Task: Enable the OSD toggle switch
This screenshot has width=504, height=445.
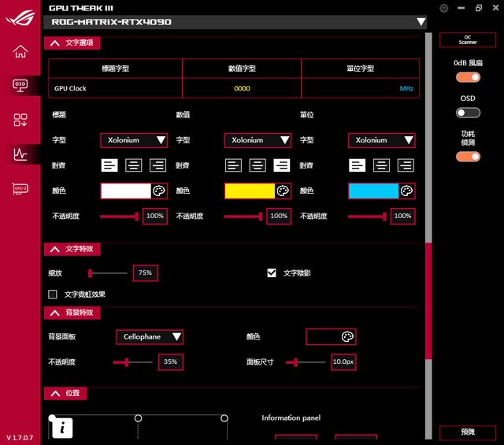Action: pyautogui.click(x=468, y=113)
